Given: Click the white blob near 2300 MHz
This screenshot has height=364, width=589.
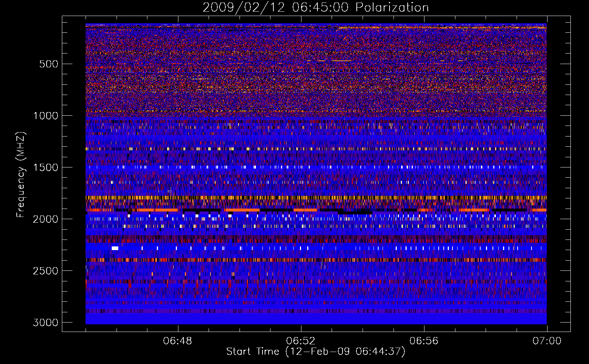Looking at the screenshot, I should pyautogui.click(x=115, y=248).
